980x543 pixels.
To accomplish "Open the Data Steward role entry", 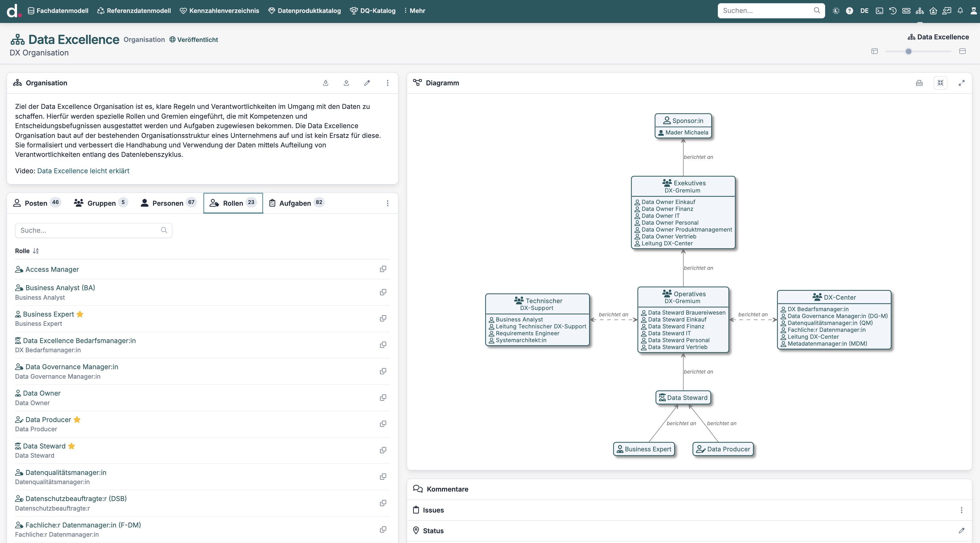I will pyautogui.click(x=44, y=446).
